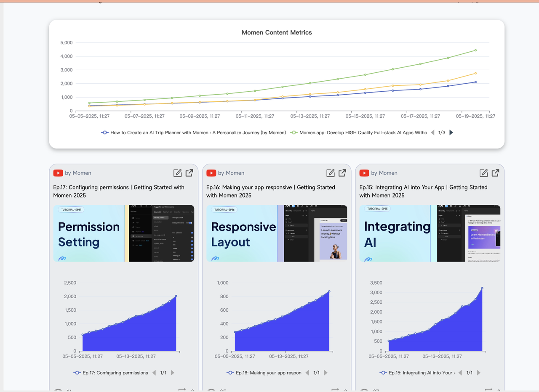
Task: Click 3,500 y-axis label on Ep.15 chart
Action: point(376,283)
